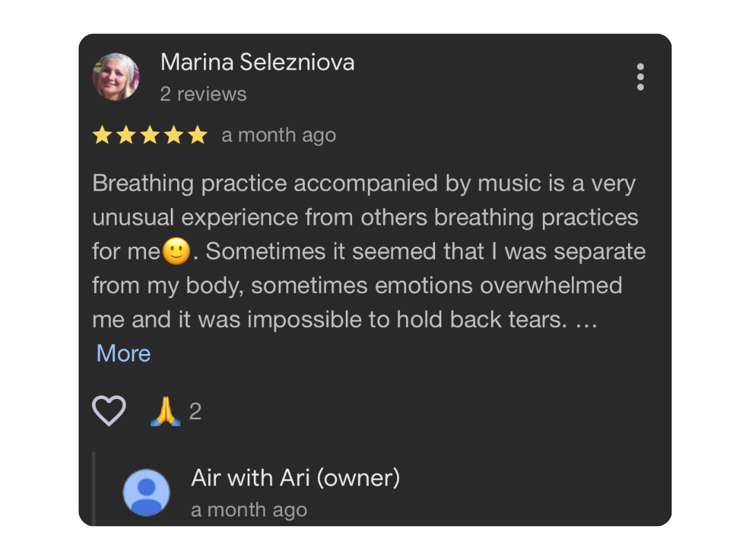The image size is (747, 560).
Task: Open the Air with Ari owner avatar
Action: coord(147,492)
